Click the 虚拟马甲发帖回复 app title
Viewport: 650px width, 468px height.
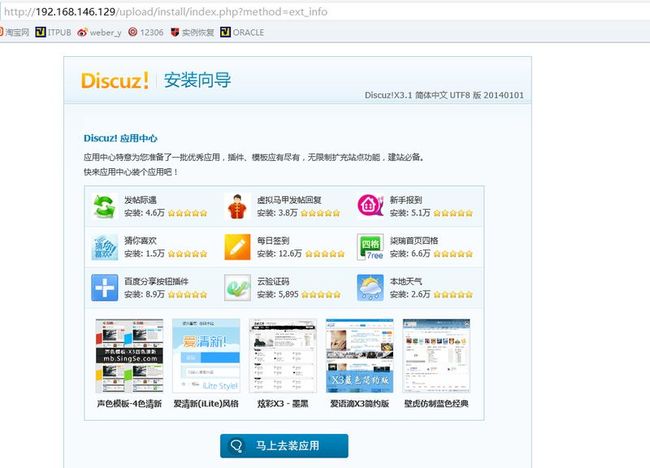tap(289, 200)
